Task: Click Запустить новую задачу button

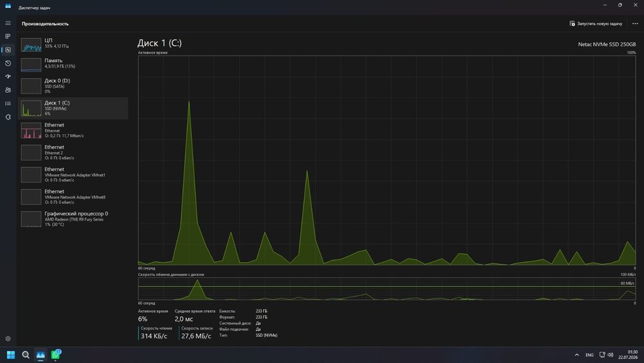Action: tap(596, 23)
